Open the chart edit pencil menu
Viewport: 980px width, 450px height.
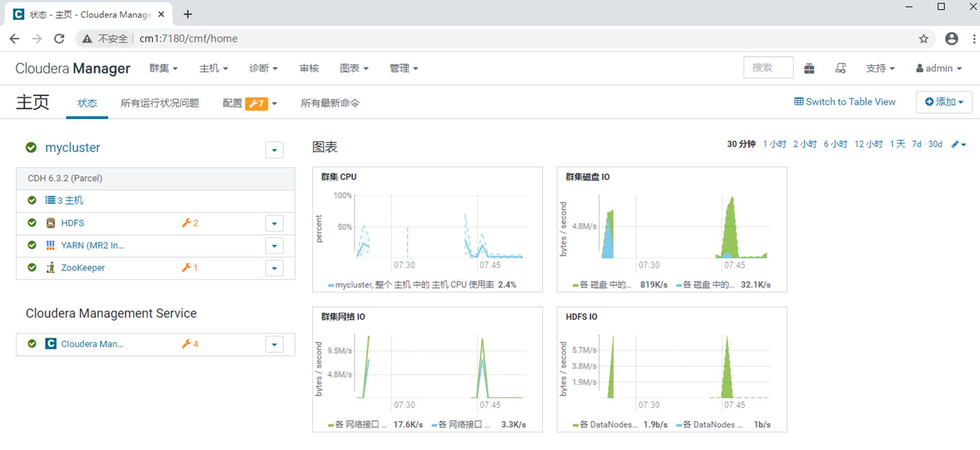coord(958,144)
